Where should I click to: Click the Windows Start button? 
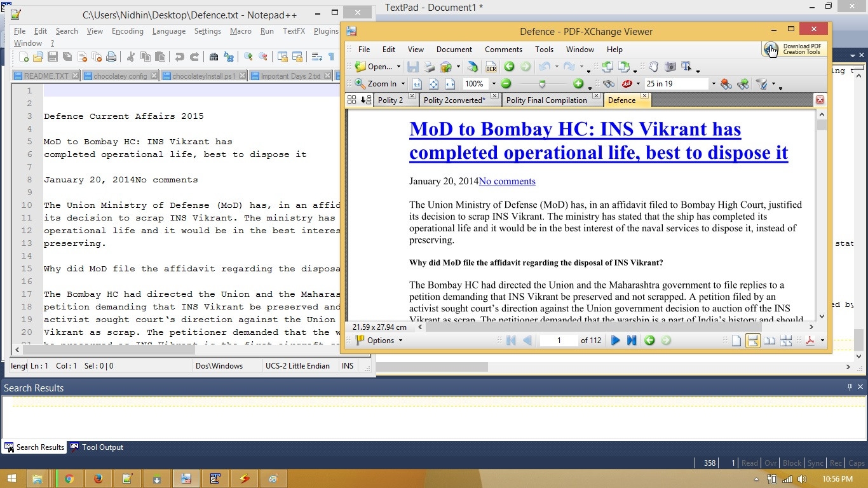(11, 478)
